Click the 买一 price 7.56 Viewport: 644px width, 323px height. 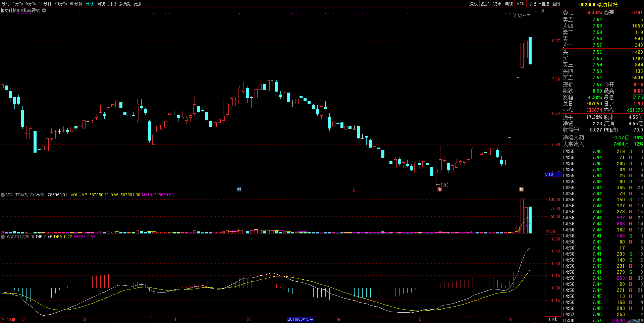click(597, 52)
